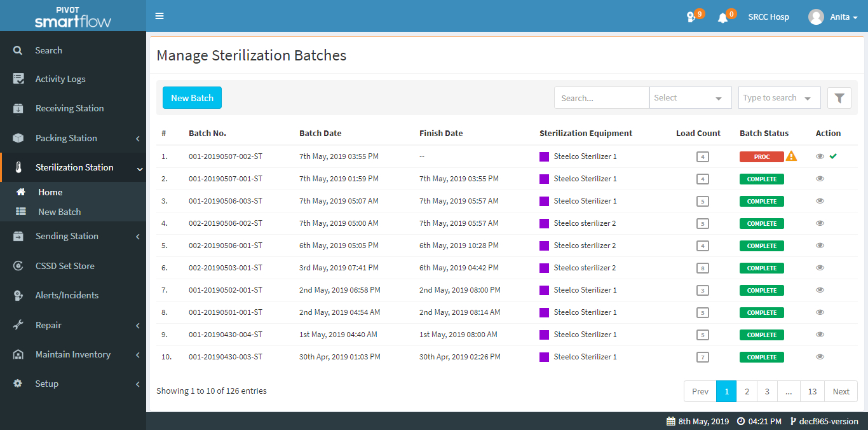Open the key alerts icon with badge 9

[x=691, y=17]
